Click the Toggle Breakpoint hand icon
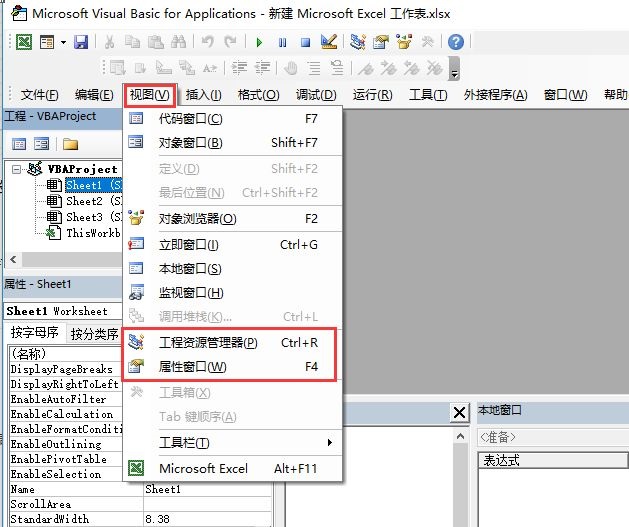 click(x=291, y=68)
